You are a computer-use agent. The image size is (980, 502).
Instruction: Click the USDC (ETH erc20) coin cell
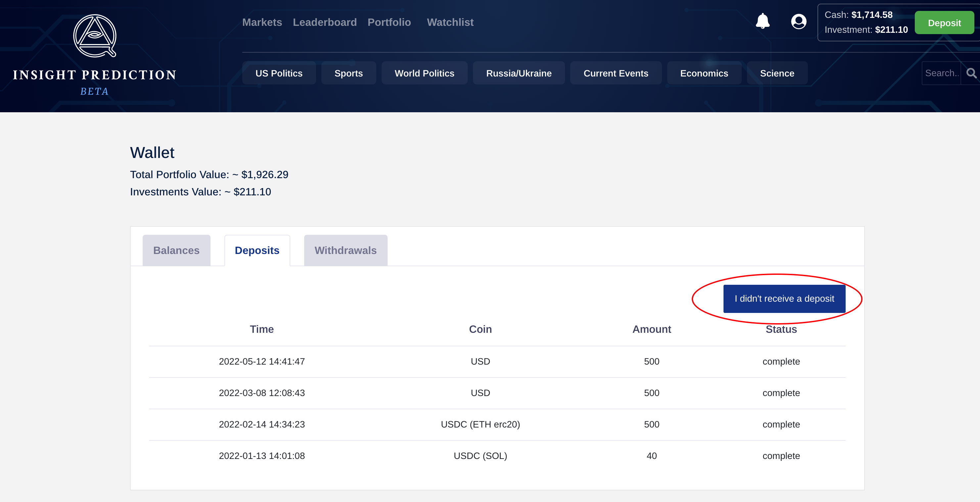tap(480, 425)
